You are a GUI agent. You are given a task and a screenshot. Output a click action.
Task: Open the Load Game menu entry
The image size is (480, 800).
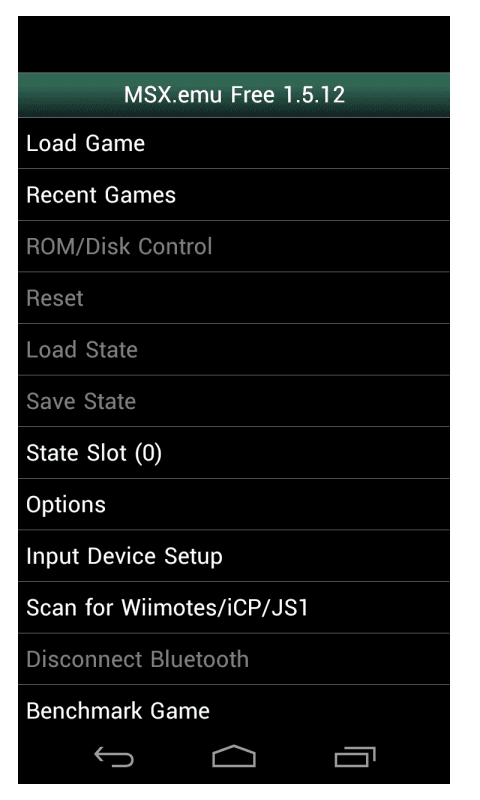[234, 143]
